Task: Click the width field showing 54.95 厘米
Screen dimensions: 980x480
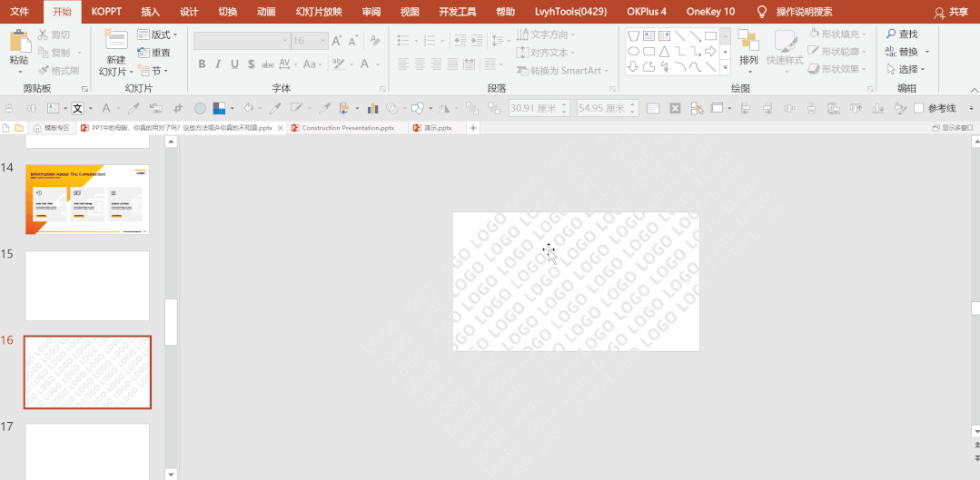Action: [x=608, y=109]
